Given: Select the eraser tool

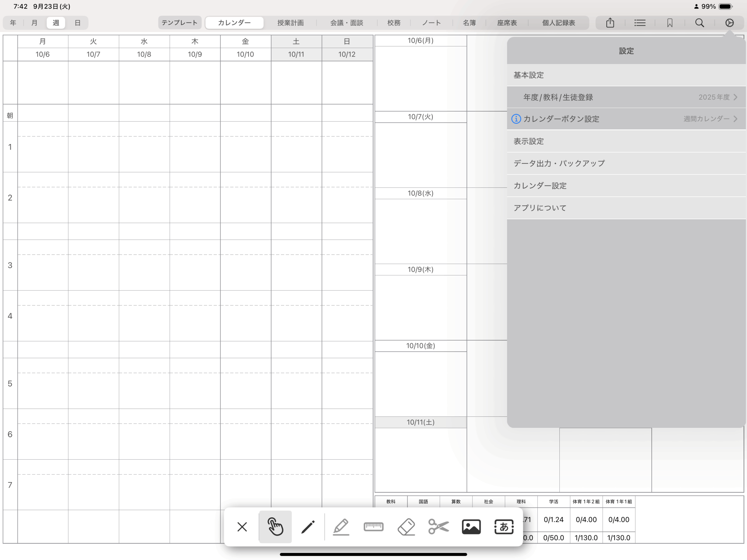Looking at the screenshot, I should pos(406,526).
